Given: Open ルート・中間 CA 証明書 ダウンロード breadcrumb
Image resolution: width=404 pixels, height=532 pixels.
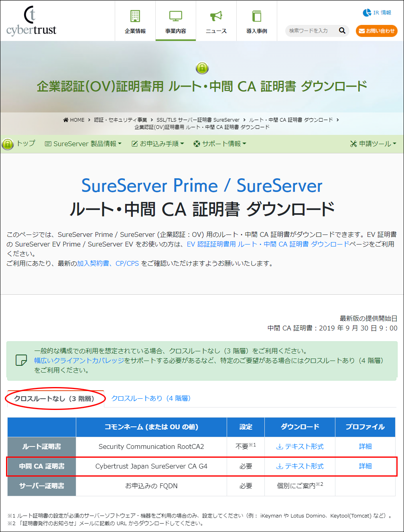Looking at the screenshot, I should [291, 120].
